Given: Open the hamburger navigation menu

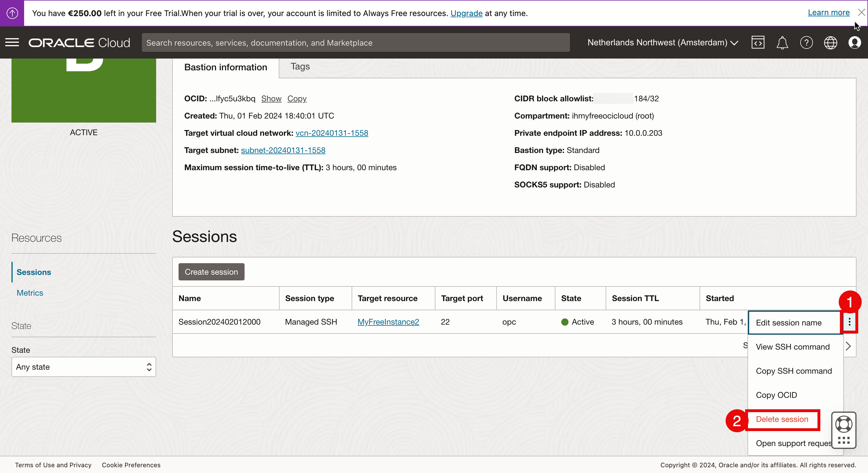Looking at the screenshot, I should pyautogui.click(x=12, y=42).
